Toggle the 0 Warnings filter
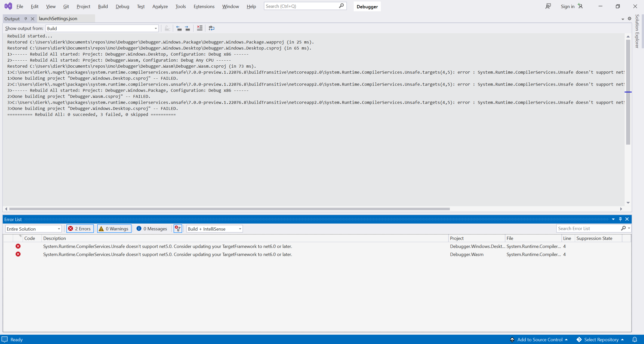Image resolution: width=644 pixels, height=344 pixels. pyautogui.click(x=114, y=229)
